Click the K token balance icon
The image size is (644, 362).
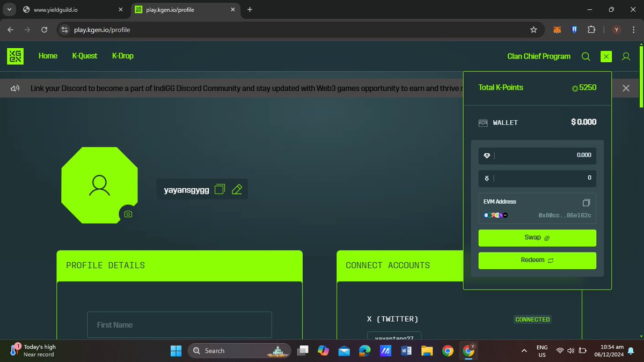coord(487,178)
